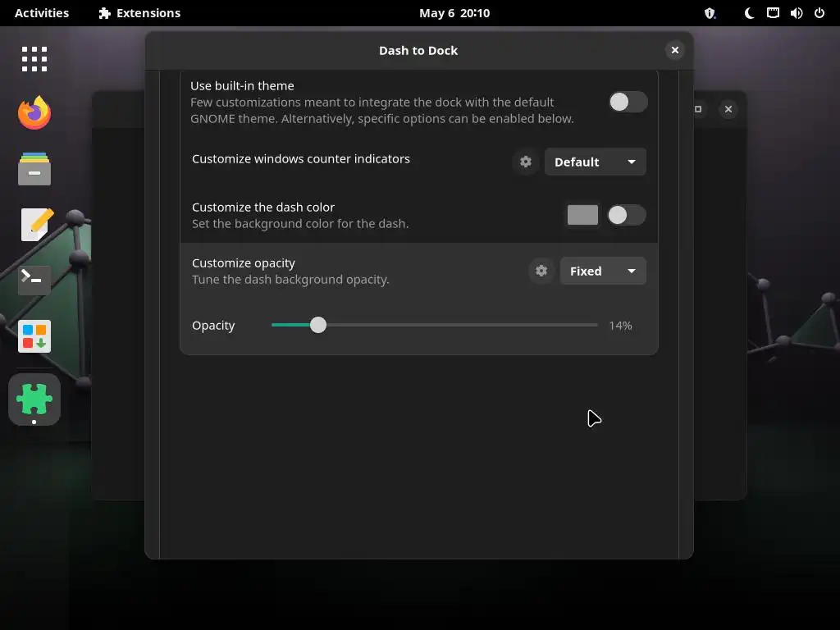Open the Software center dock icon
The width and height of the screenshot is (840, 630).
click(x=34, y=336)
